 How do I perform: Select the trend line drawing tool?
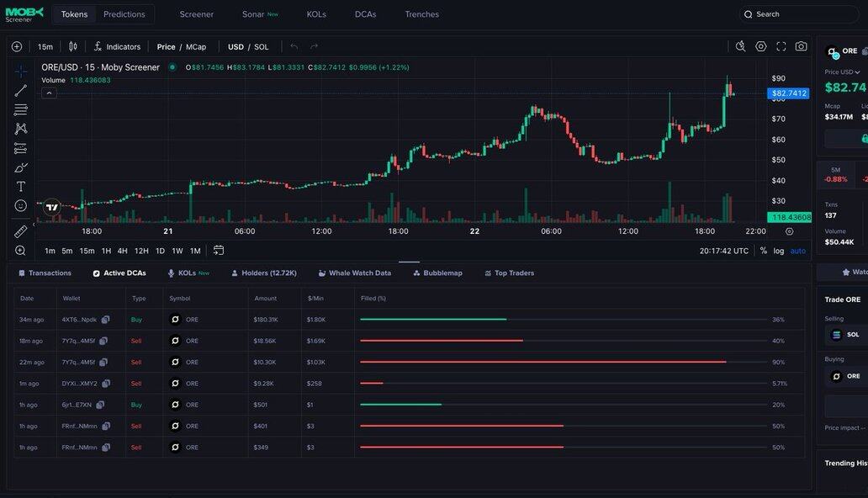click(x=20, y=90)
